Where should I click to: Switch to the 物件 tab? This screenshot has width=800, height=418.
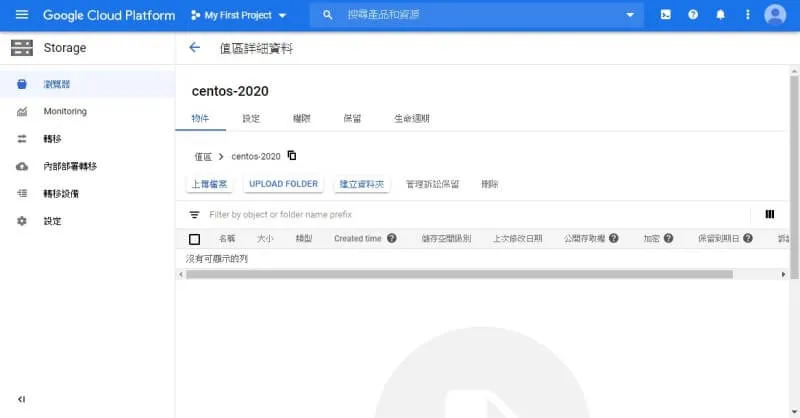point(201,118)
